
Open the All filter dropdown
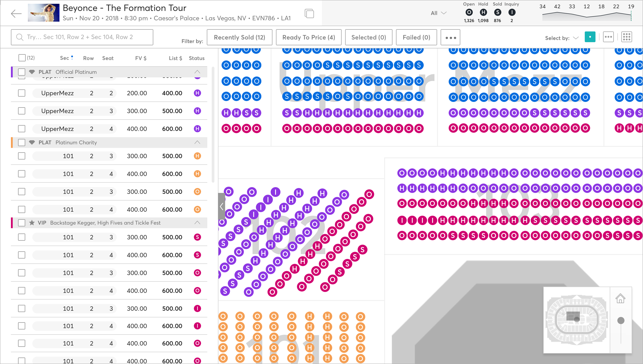coord(438,13)
